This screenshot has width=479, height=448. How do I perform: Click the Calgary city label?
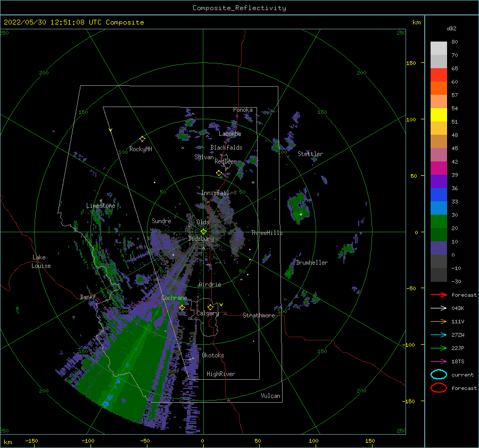tap(208, 313)
